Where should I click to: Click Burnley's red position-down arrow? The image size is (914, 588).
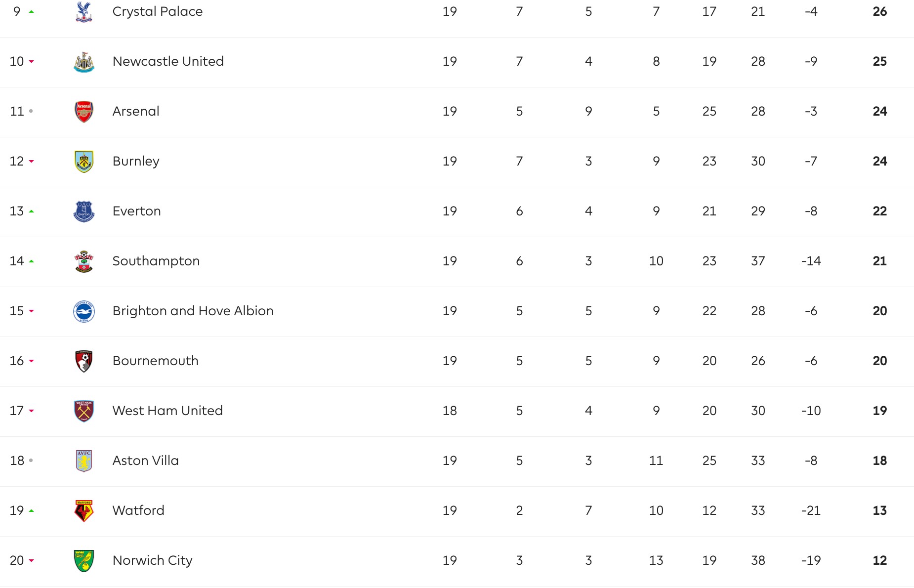coord(32,162)
